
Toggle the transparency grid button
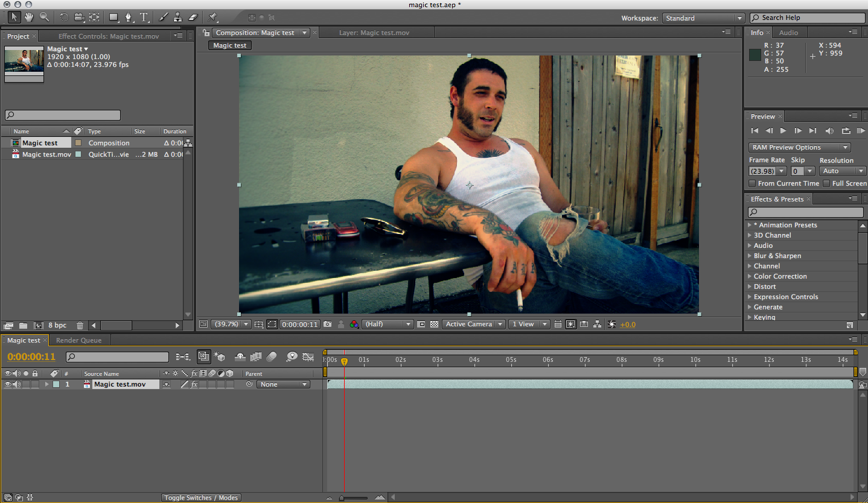[434, 324]
